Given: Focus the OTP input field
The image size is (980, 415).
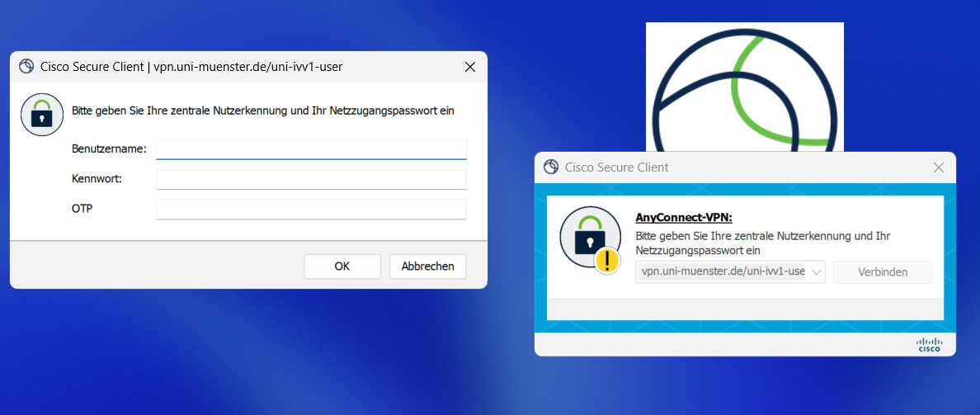Looking at the screenshot, I should pos(311,209).
